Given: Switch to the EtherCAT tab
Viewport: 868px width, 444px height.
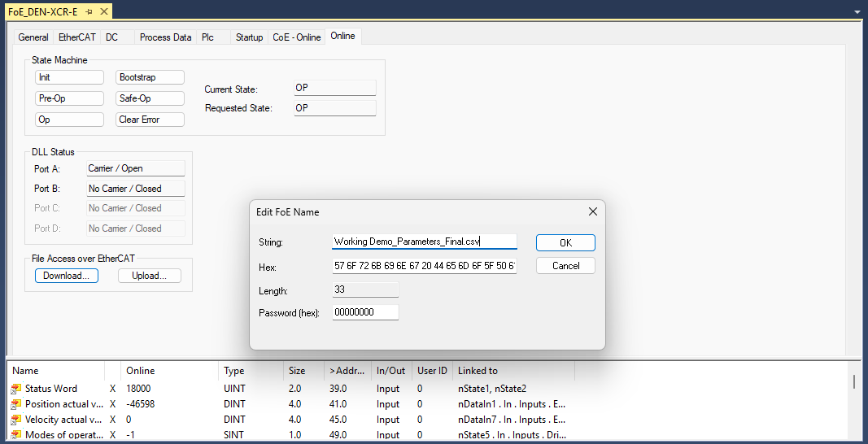Looking at the screenshot, I should click(77, 37).
